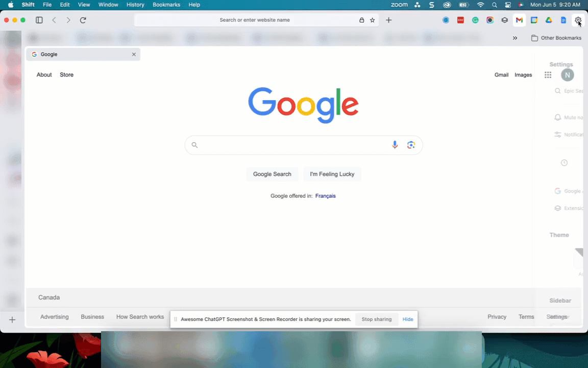Open the Google Drive app icon

click(549, 20)
